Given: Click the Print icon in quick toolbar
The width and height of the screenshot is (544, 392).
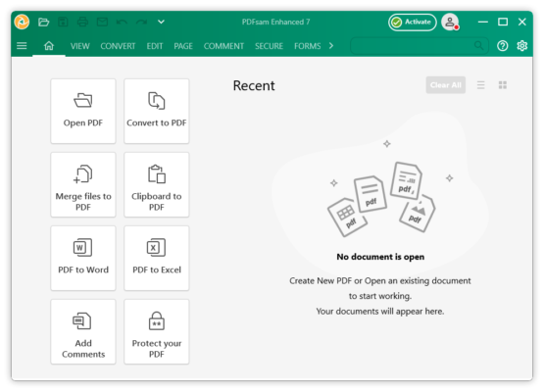Looking at the screenshot, I should [x=82, y=23].
